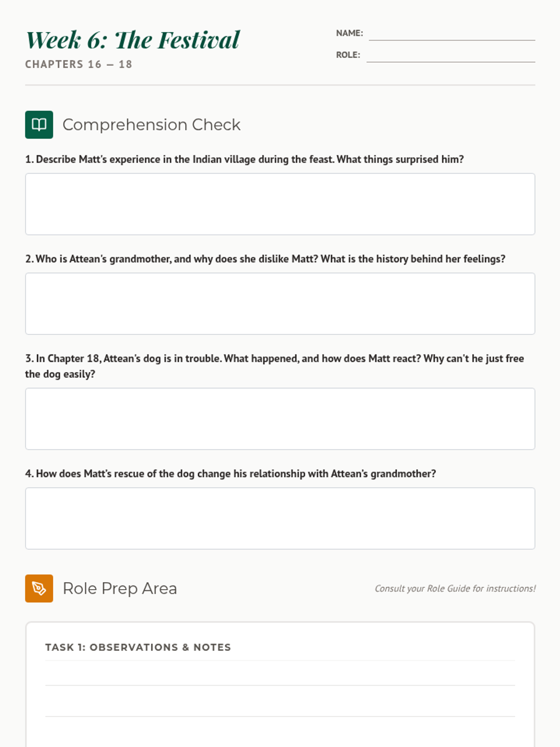Click the first notes line under Task 1

tap(280, 673)
